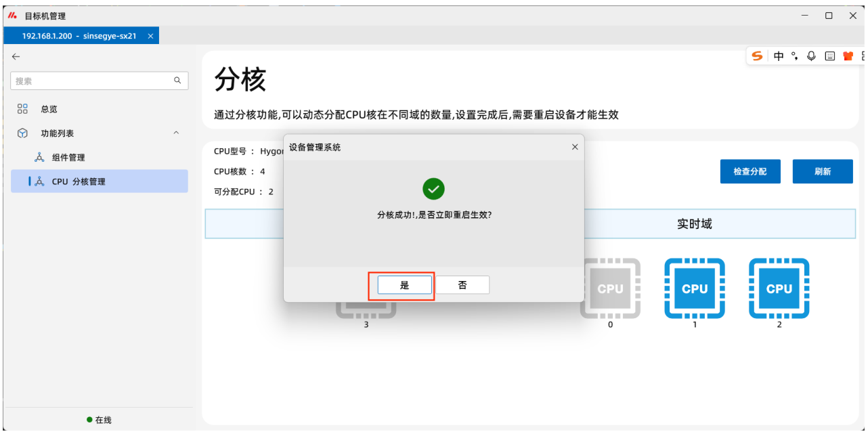Click the green success checkmark icon

(x=433, y=188)
